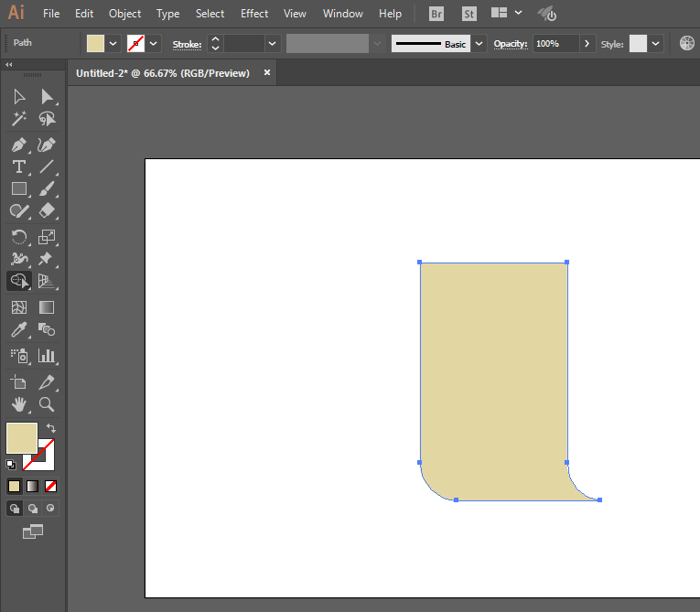Swap fill and stroke colors
Viewport: 700px width, 612px height.
tap(51, 427)
